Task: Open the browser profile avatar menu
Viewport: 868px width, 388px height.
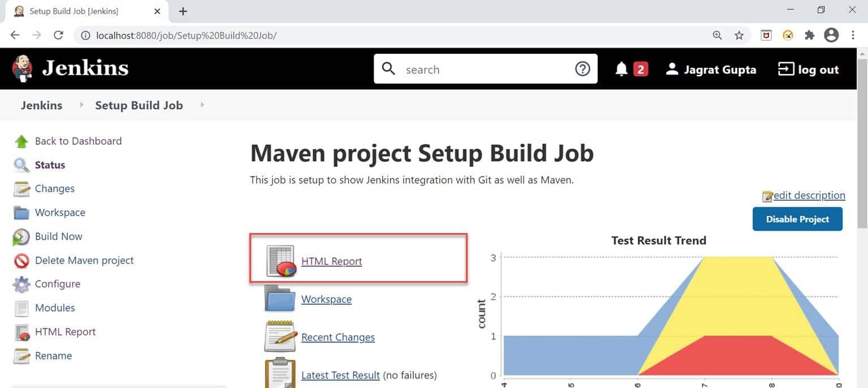Action: (831, 35)
